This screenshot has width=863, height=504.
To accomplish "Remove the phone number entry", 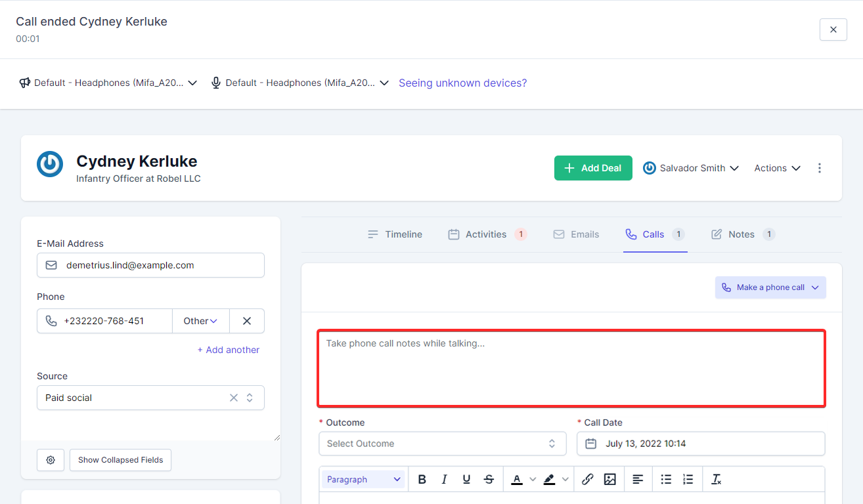I will coord(247,321).
